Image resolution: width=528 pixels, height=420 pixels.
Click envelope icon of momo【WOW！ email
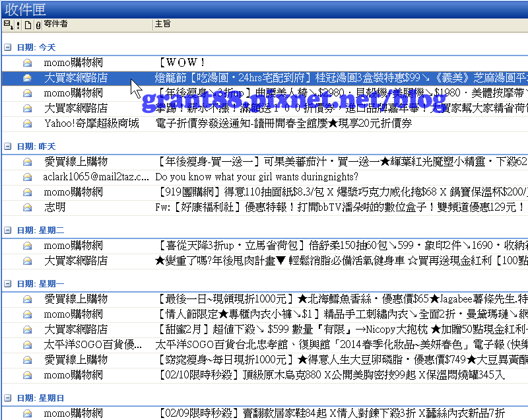pos(27,63)
